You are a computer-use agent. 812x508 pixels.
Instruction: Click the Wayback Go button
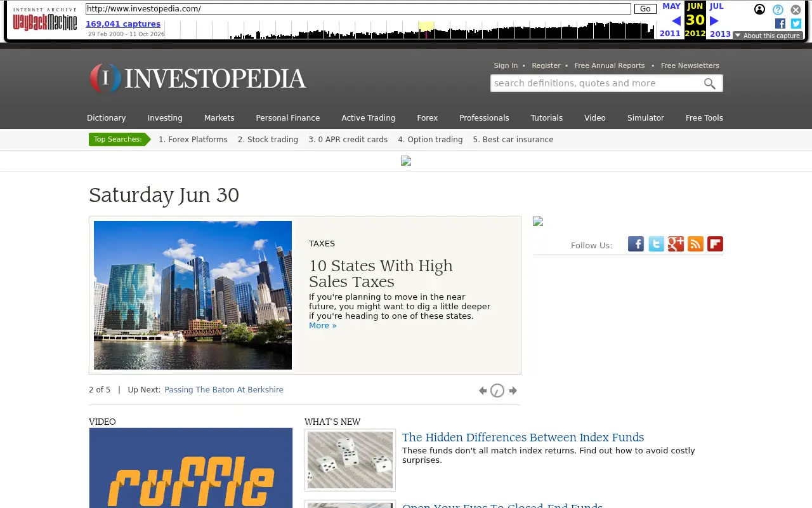point(645,9)
